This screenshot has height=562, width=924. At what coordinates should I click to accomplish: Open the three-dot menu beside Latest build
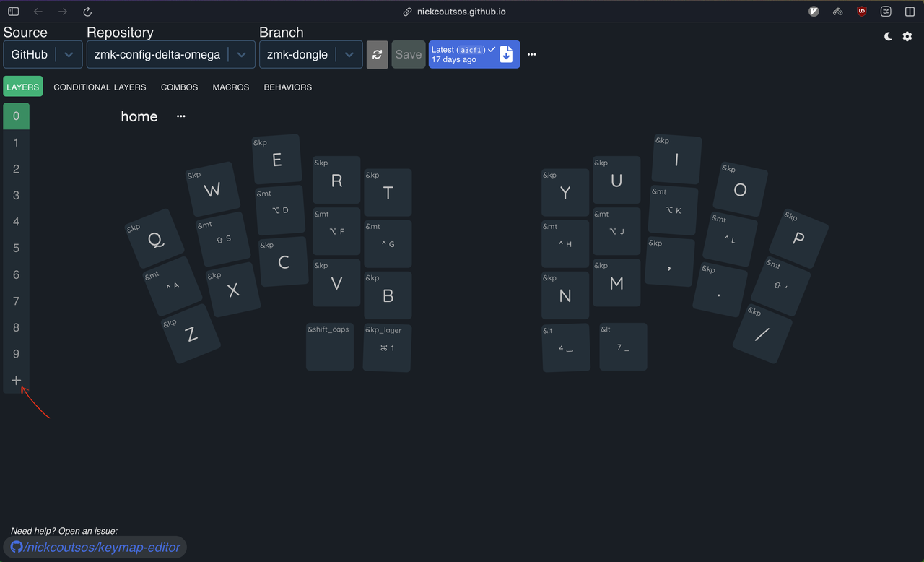pos(532,54)
